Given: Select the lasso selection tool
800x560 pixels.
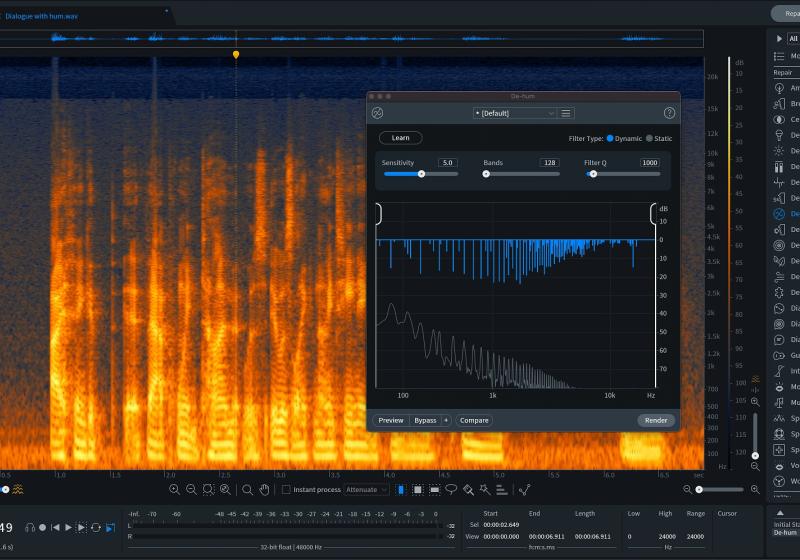Looking at the screenshot, I should [451, 490].
